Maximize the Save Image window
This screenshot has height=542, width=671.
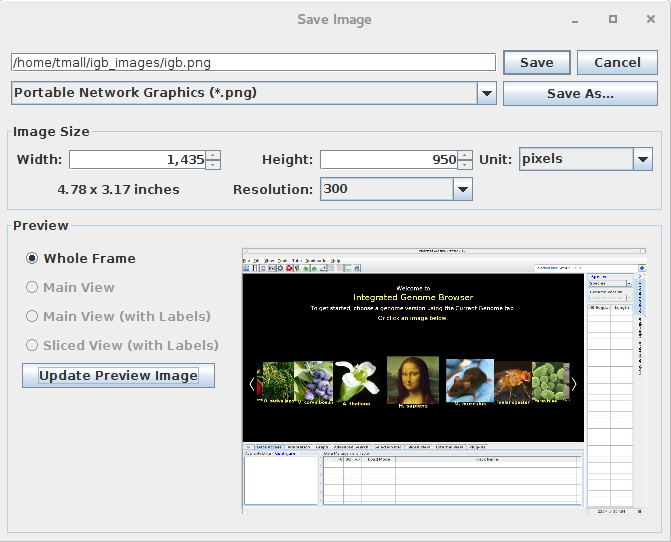coord(613,19)
